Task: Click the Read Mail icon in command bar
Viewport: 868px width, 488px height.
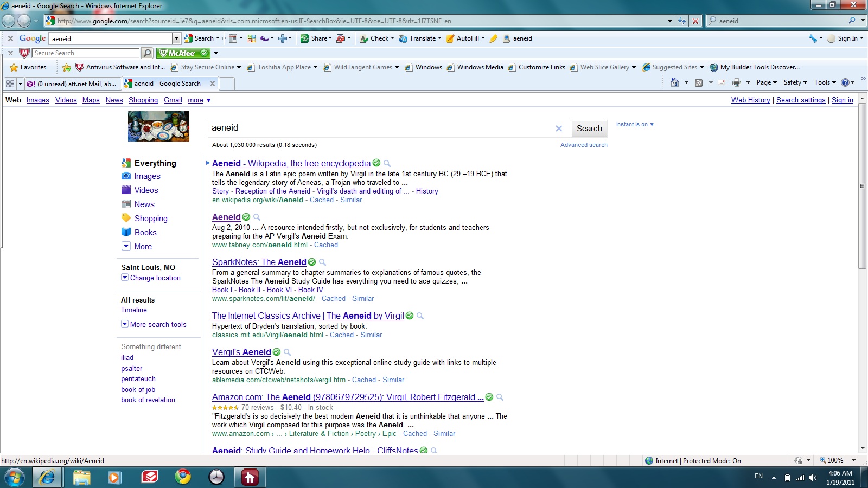Action: tap(722, 82)
